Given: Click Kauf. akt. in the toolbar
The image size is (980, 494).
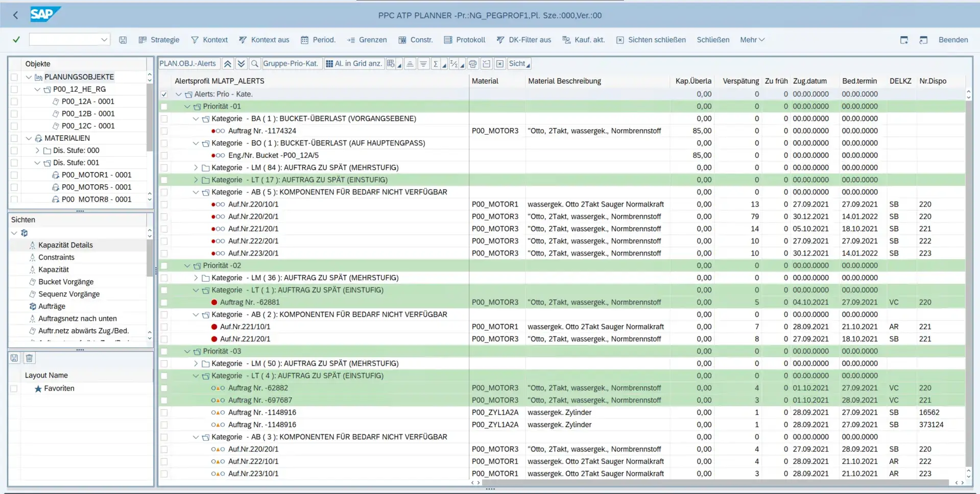Looking at the screenshot, I should click(x=583, y=40).
